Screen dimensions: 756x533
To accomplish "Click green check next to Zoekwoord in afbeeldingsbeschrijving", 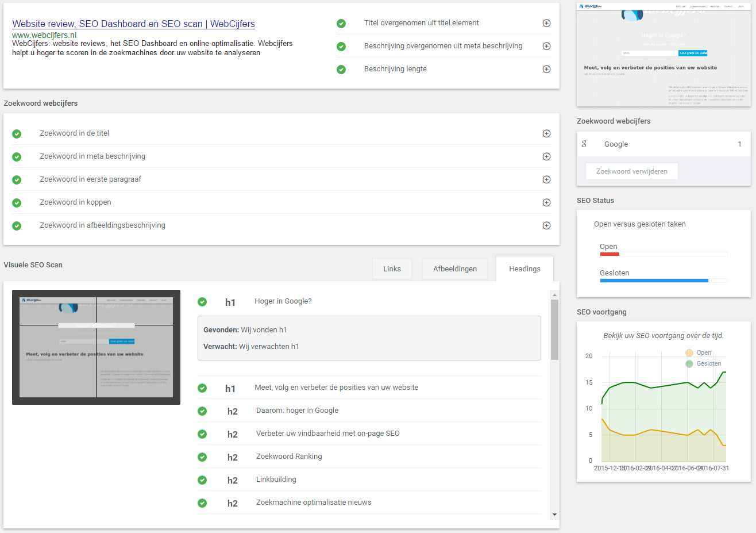I will click(17, 226).
